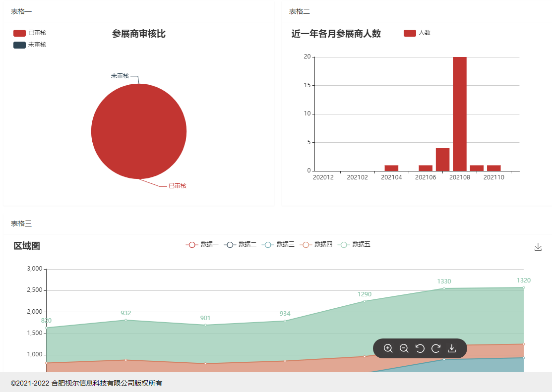
Task: Click the 表格一 panel header
Action: click(21, 11)
